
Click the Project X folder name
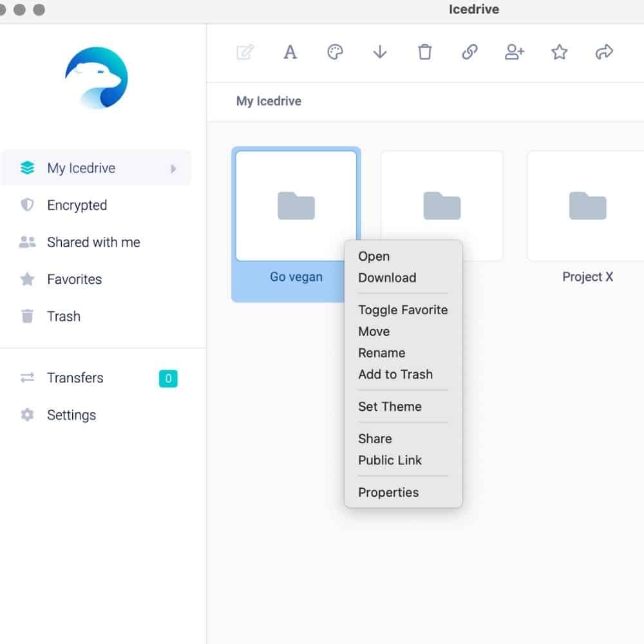tap(588, 277)
